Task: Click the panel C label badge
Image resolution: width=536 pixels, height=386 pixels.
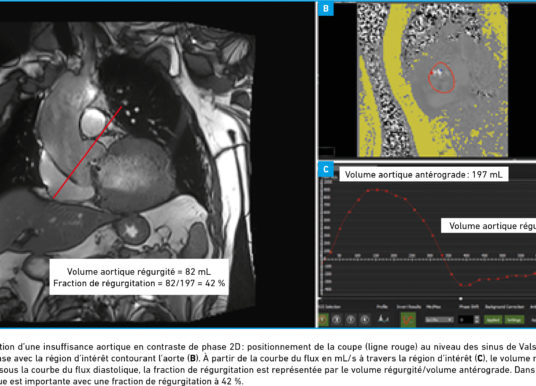Action: [326, 169]
